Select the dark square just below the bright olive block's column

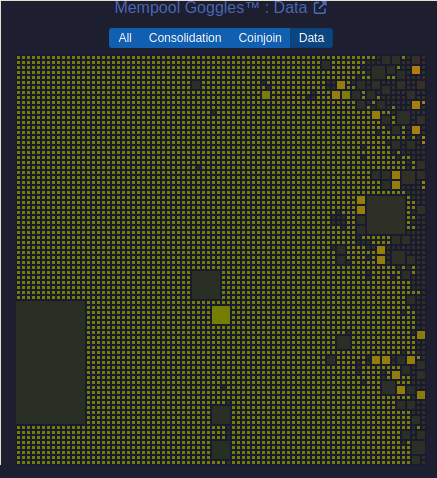pos(221,415)
